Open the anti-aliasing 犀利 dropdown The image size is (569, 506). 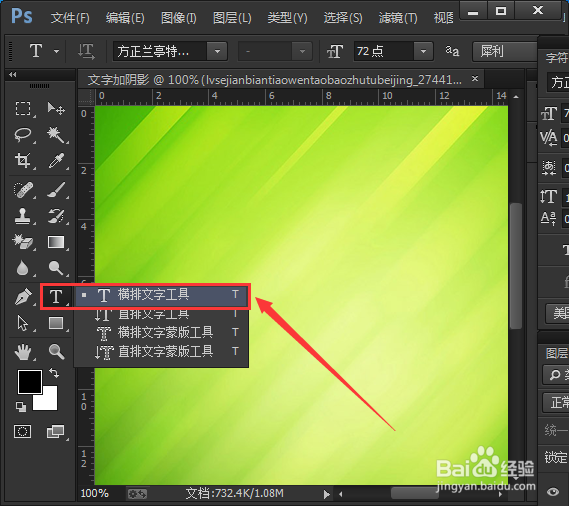point(504,51)
